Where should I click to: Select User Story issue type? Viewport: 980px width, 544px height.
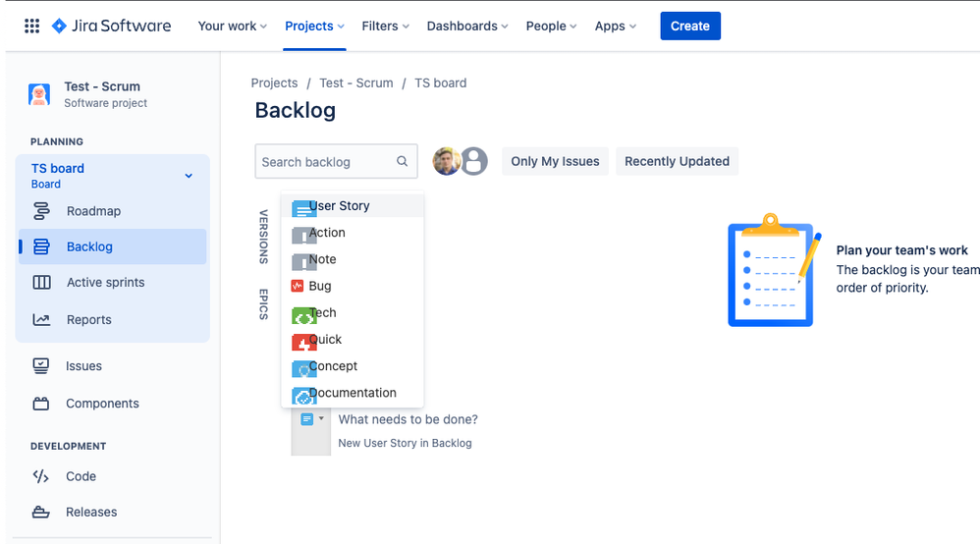pyautogui.click(x=353, y=206)
